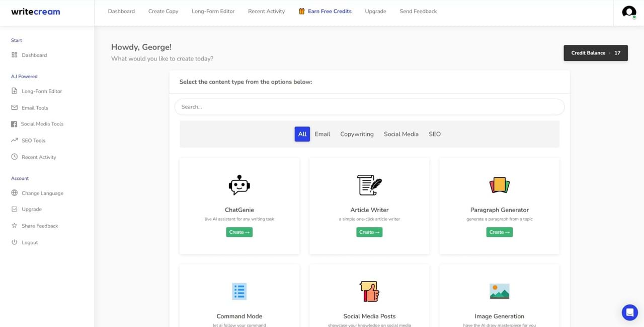Select the Social Media filter tab
The width and height of the screenshot is (644, 327).
(x=401, y=134)
